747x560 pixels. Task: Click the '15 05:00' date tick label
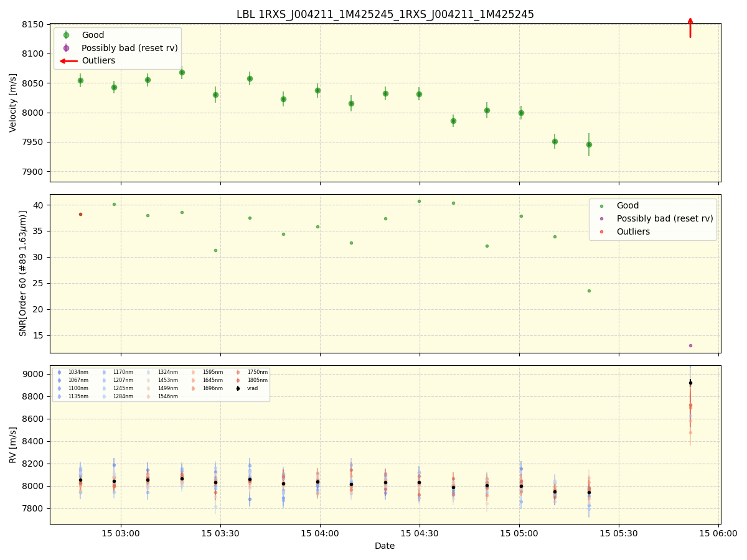tap(519, 533)
